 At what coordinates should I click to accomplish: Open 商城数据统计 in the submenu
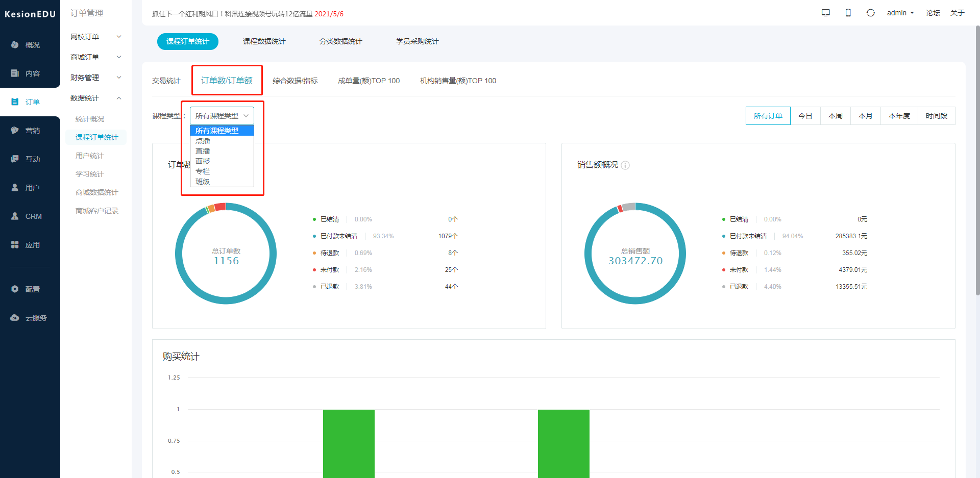point(96,192)
